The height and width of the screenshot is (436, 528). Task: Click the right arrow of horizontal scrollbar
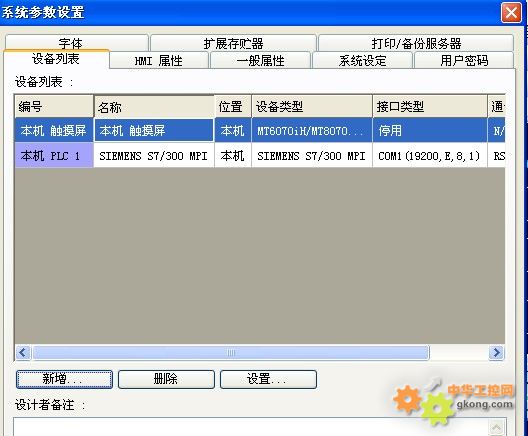496,353
